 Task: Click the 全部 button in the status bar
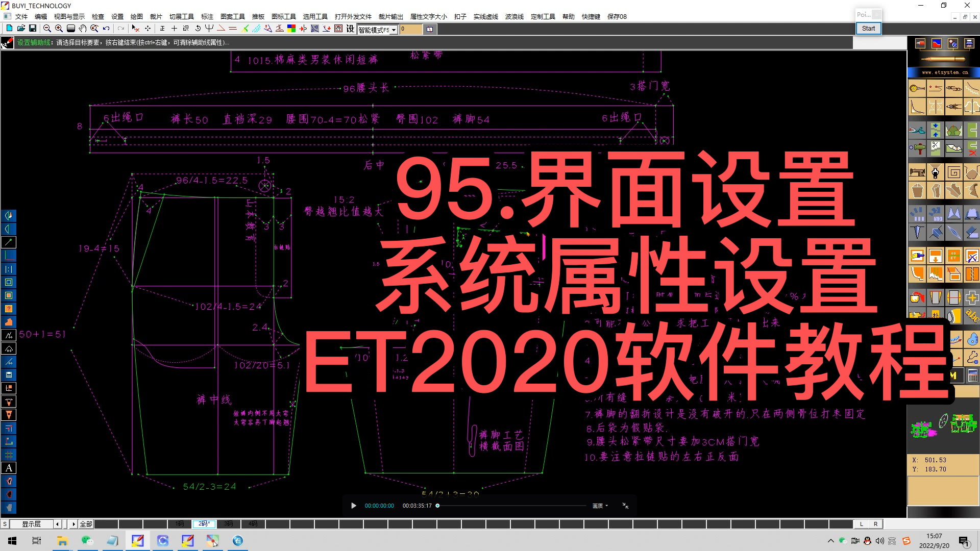[x=85, y=523]
